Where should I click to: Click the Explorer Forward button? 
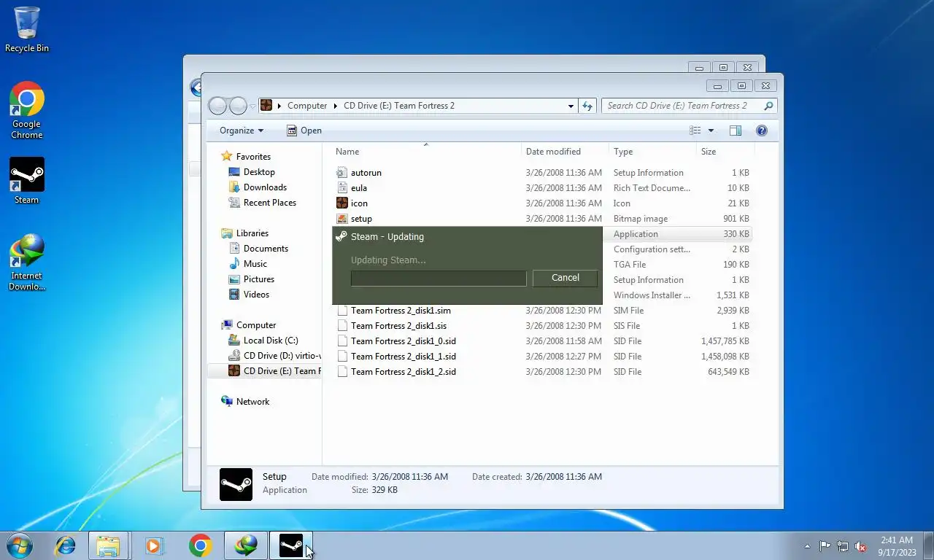tap(238, 106)
